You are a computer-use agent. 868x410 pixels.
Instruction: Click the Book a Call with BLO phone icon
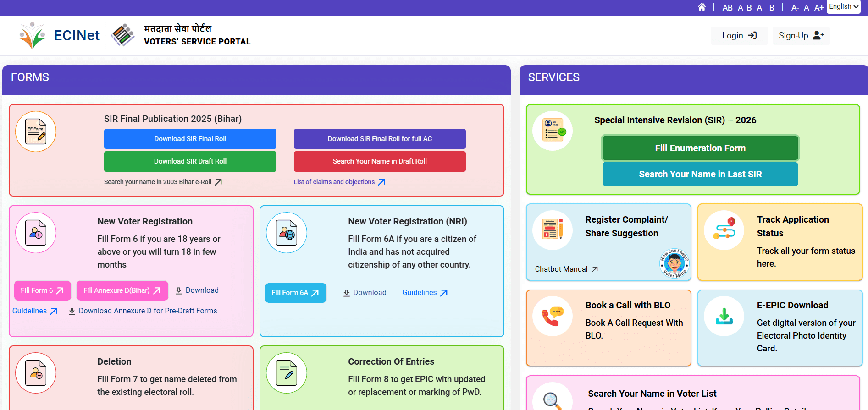point(553,316)
